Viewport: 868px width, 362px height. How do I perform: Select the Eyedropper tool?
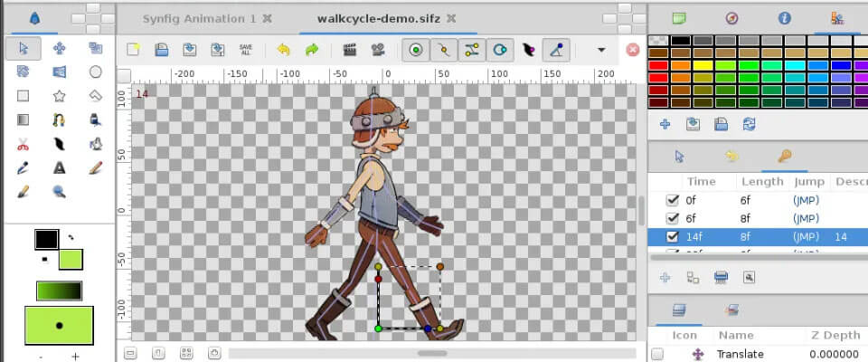click(23, 168)
